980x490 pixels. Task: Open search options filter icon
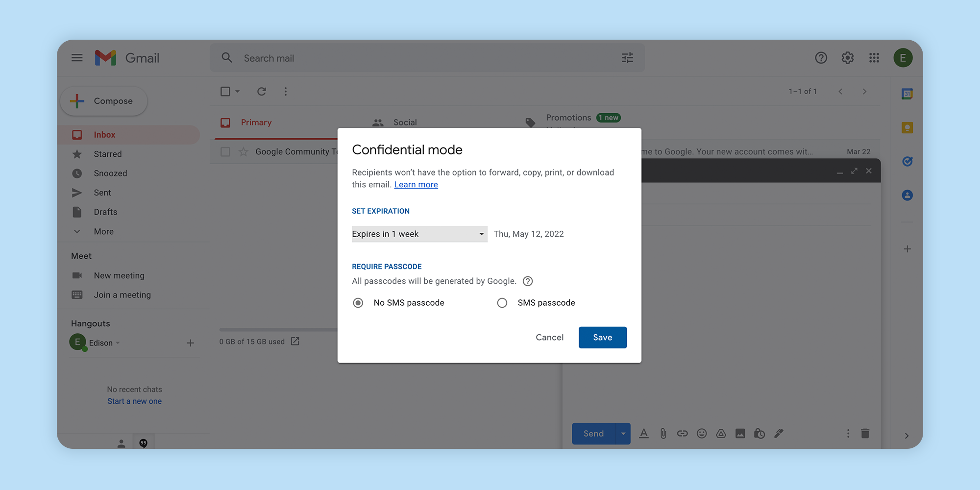[627, 58]
